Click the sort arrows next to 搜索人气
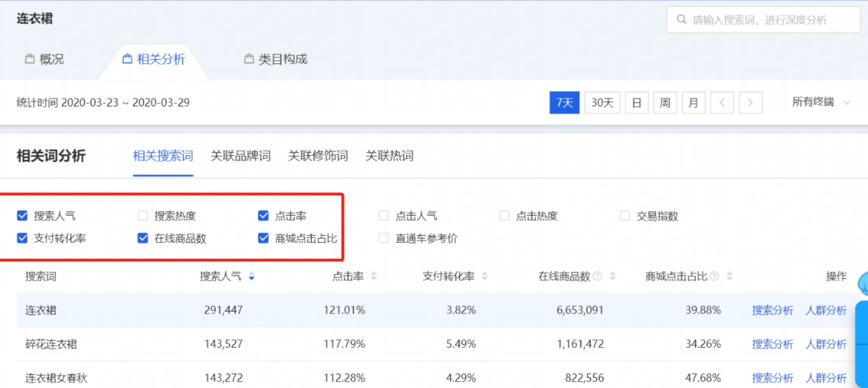Viewport: 868px width, 388px height. pyautogui.click(x=251, y=276)
